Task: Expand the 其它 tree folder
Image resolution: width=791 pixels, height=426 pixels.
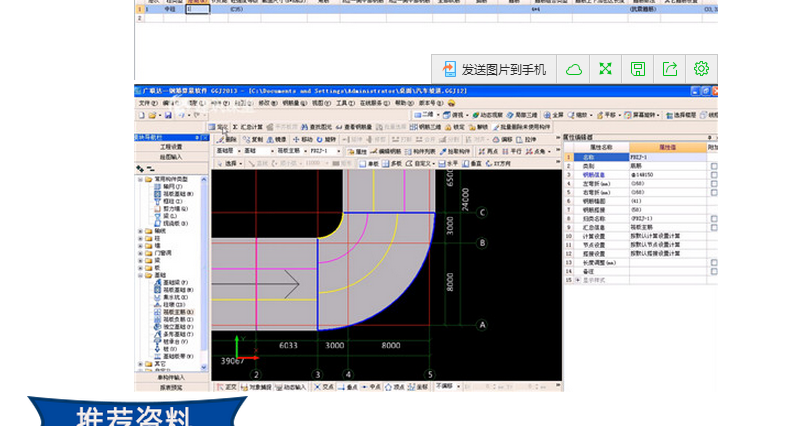Action: (141, 363)
